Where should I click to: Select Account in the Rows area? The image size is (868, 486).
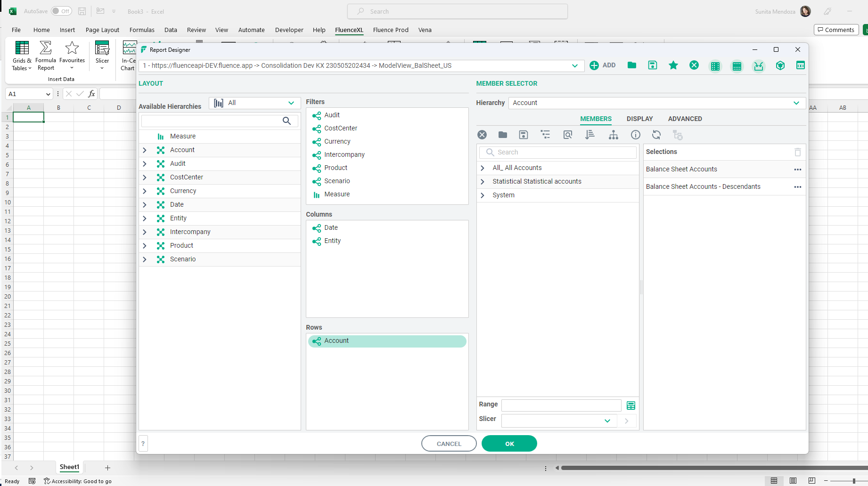[x=387, y=341]
